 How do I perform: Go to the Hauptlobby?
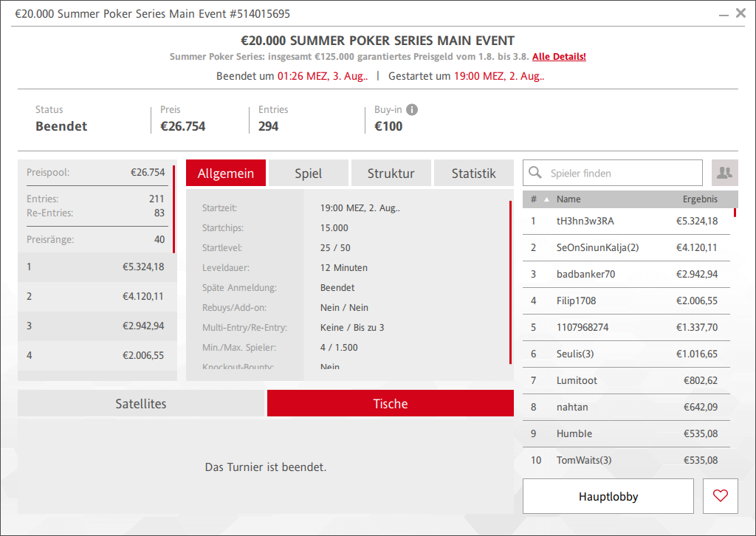(608, 496)
